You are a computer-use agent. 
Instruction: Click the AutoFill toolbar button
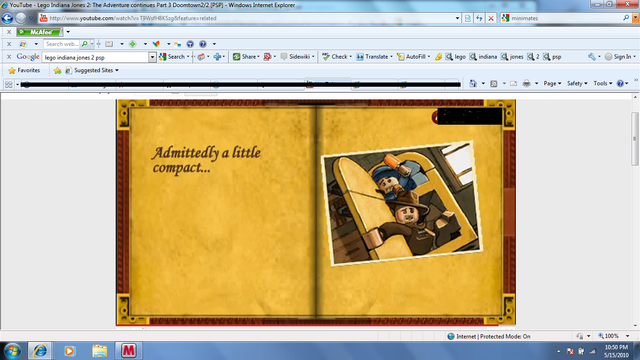tap(412, 57)
